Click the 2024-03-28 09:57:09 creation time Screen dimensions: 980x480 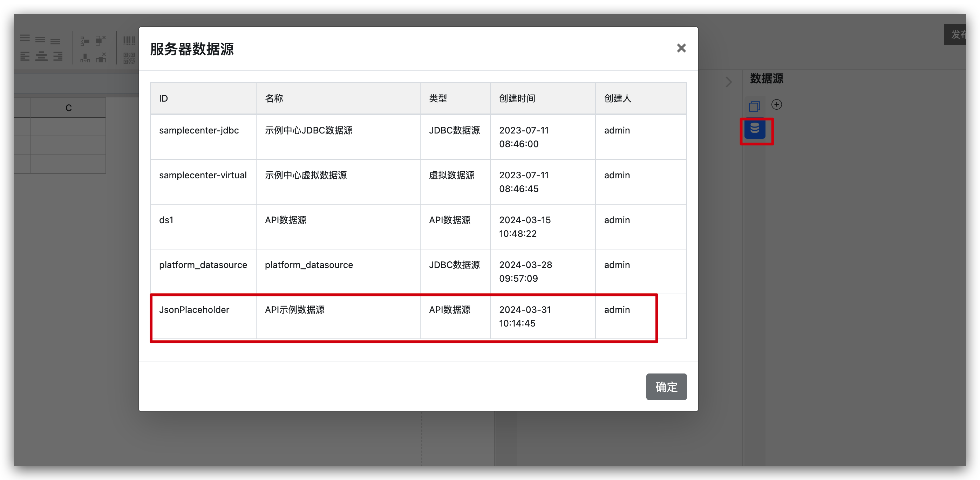(x=543, y=271)
